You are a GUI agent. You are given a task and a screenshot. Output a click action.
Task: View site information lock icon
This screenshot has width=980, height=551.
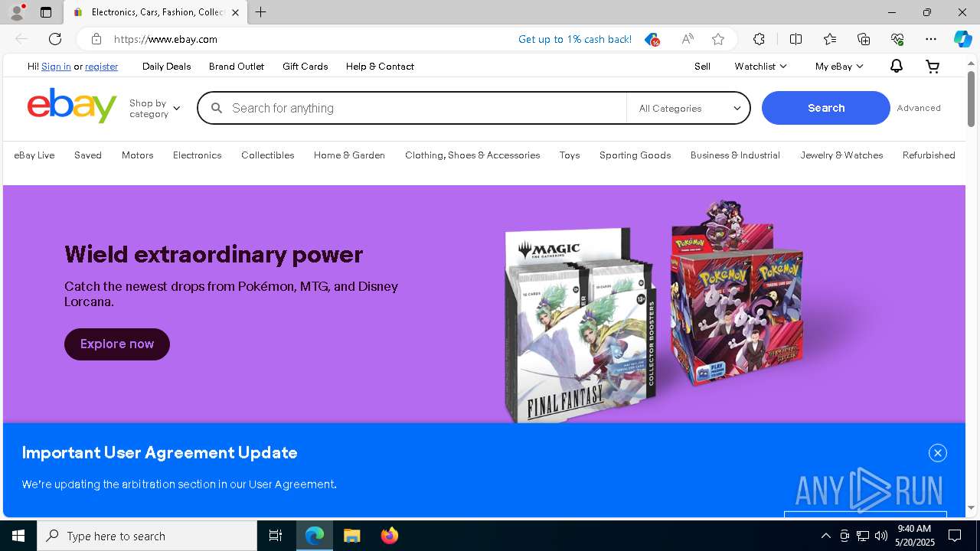[96, 39]
